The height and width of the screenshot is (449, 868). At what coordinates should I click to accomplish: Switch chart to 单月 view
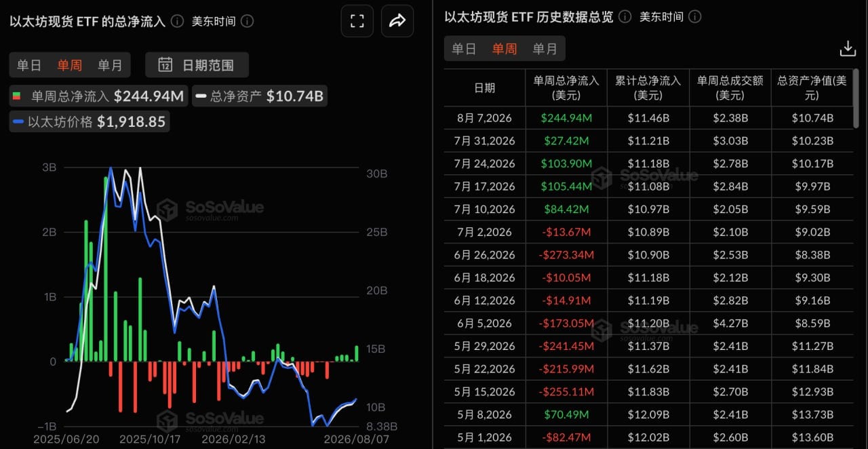tap(110, 65)
